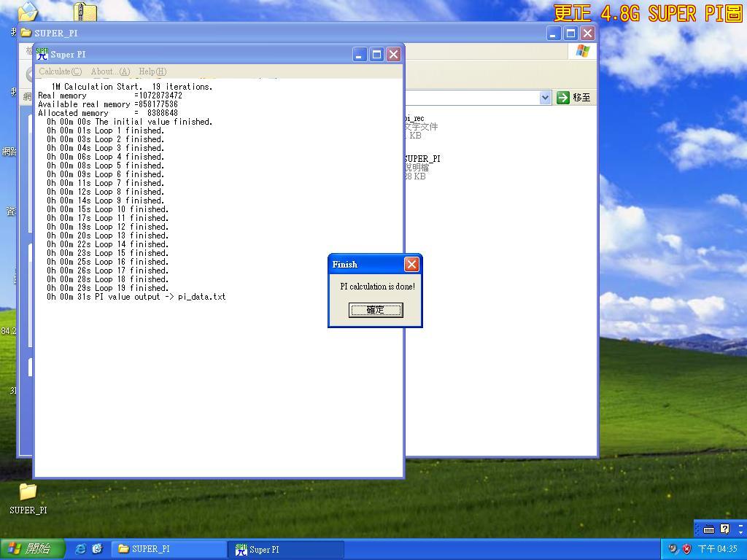The image size is (747, 560).
Task: Click the Super PI title bar icon
Action: point(42,55)
